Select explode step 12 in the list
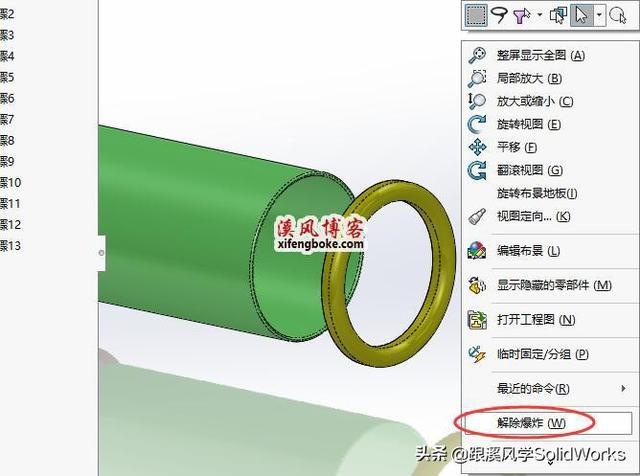 [x=10, y=225]
